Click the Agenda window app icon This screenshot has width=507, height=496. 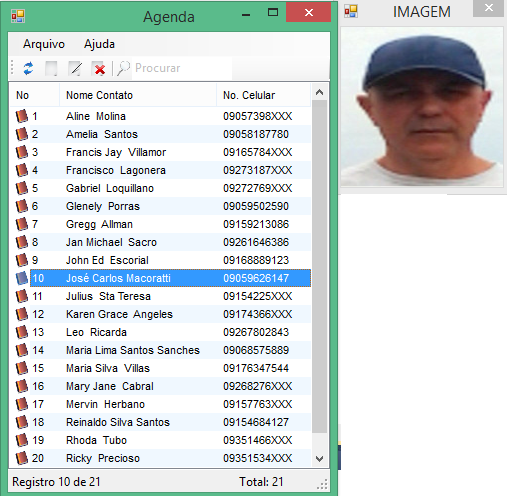tap(18, 16)
